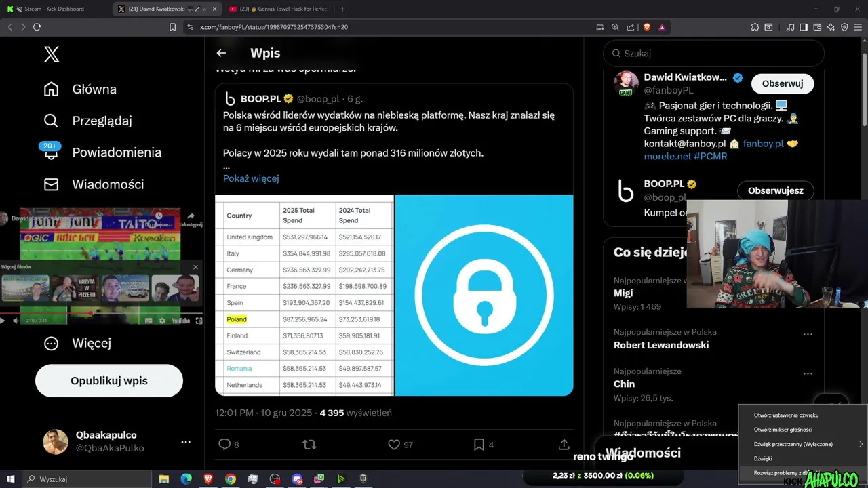Click Obserwujesz next to BOOP.PL

click(x=776, y=190)
